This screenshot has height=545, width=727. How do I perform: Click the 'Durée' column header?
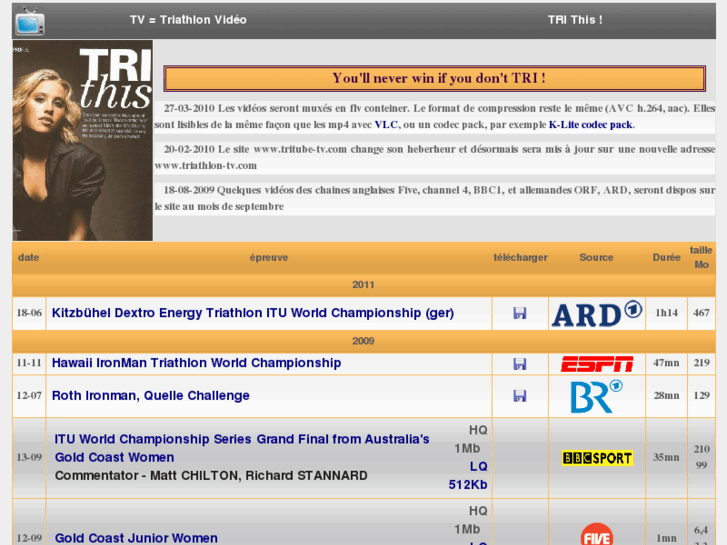[666, 257]
